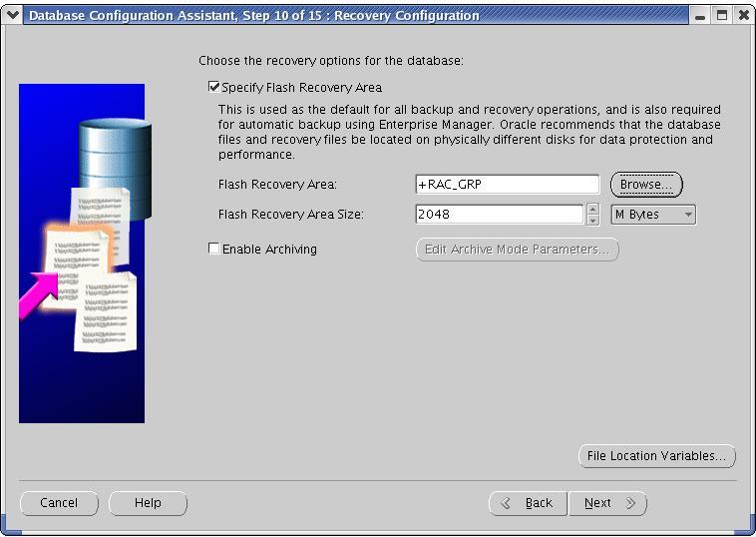Minimize the Database Configuration Assistant window

point(701,16)
